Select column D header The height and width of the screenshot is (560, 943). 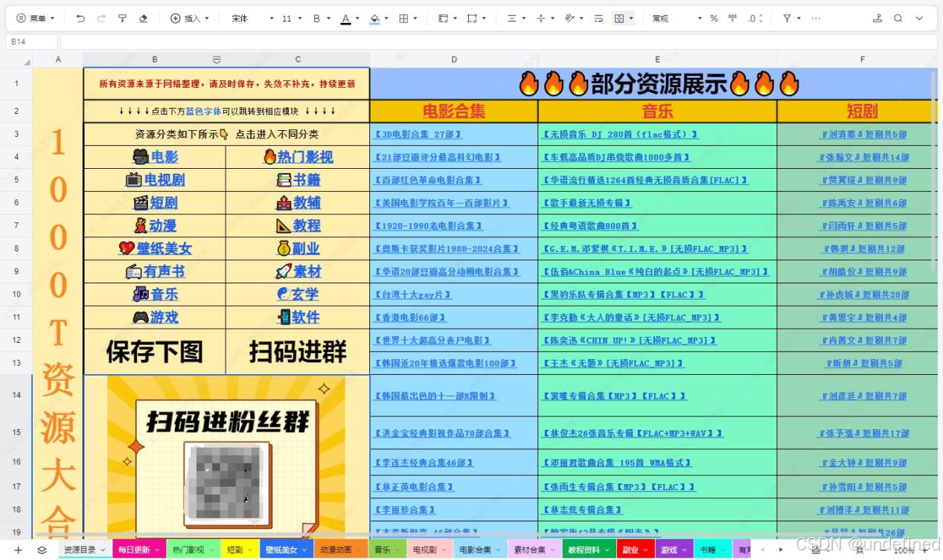click(453, 59)
